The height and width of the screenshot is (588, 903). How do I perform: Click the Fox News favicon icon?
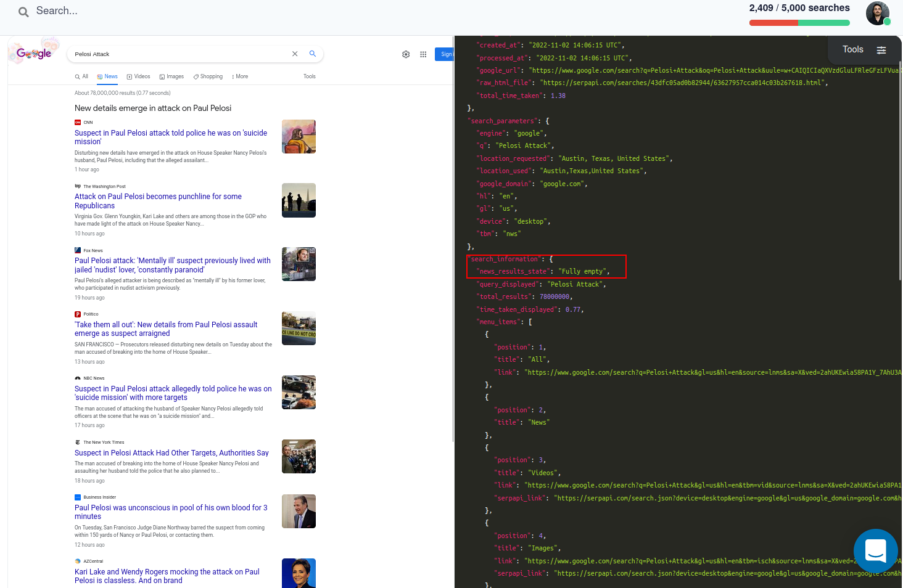pos(77,250)
